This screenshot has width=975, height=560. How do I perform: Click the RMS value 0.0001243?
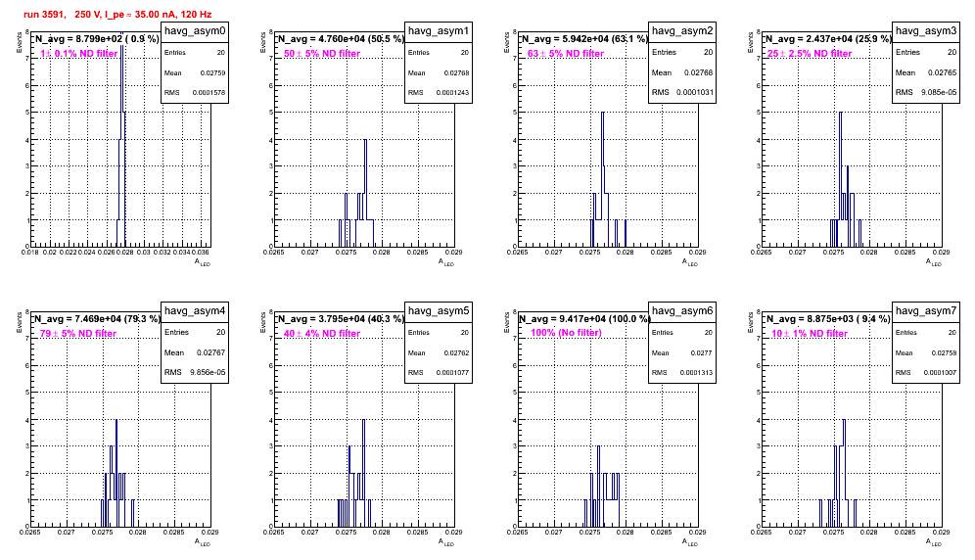click(x=452, y=93)
